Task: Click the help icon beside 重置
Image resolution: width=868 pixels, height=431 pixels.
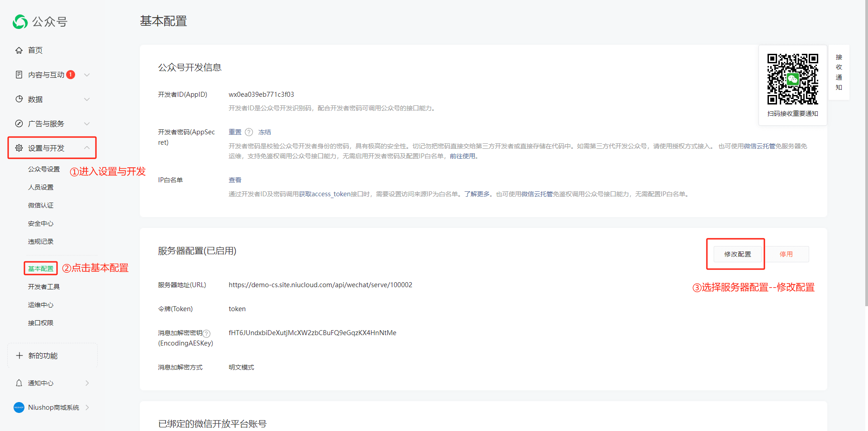Action: 249,132
